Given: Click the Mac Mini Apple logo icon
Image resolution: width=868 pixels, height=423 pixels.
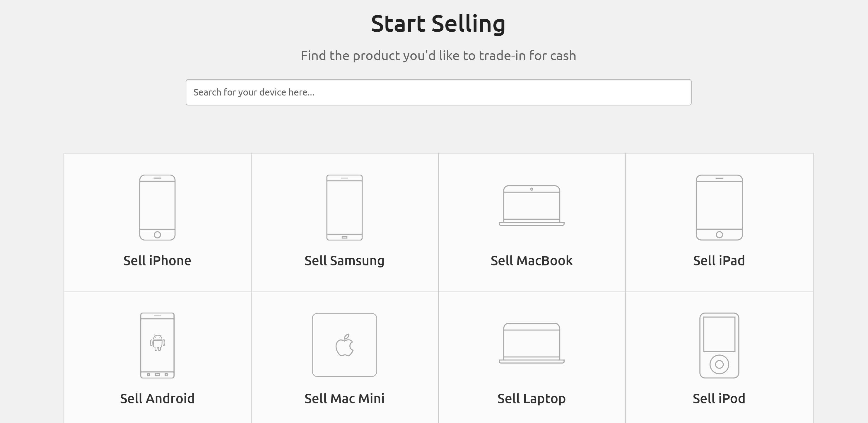Looking at the screenshot, I should pos(344,345).
